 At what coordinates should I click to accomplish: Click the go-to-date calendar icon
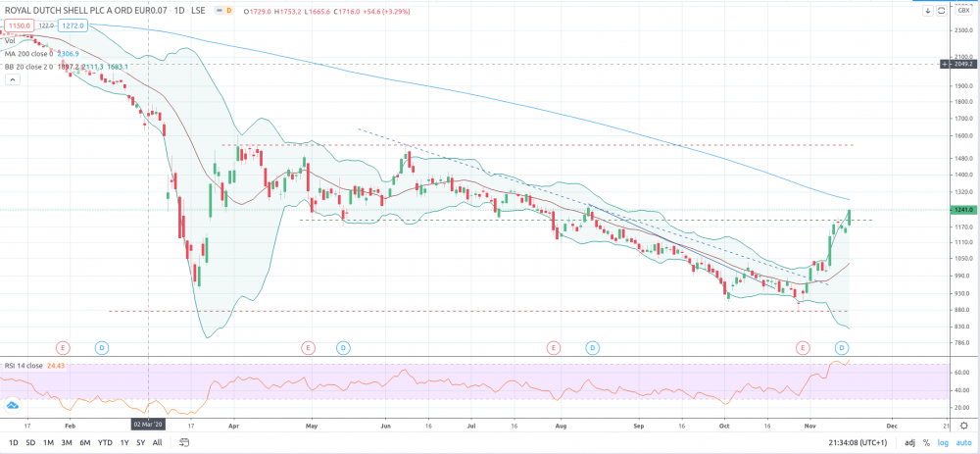[x=184, y=442]
